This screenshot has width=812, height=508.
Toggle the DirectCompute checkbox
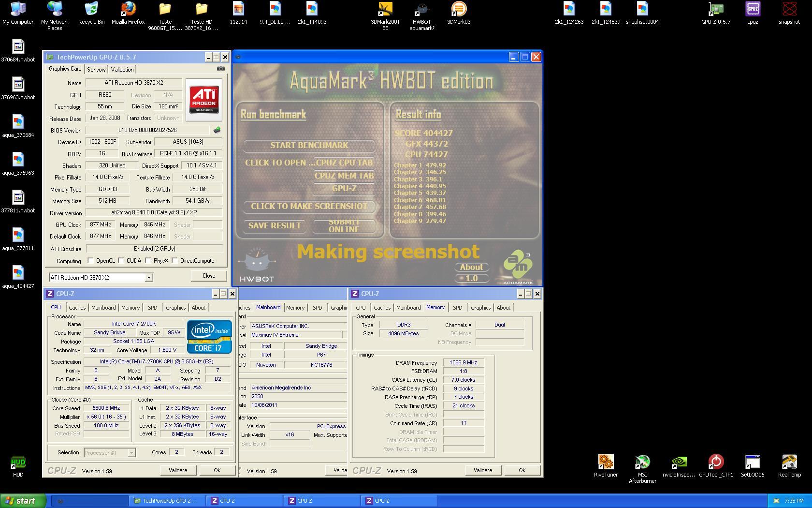(174, 261)
